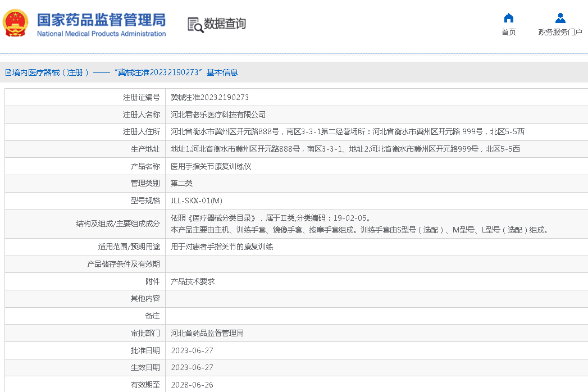588x392 pixels.
Task: Click the 首页 house icon
Action: tap(508, 18)
